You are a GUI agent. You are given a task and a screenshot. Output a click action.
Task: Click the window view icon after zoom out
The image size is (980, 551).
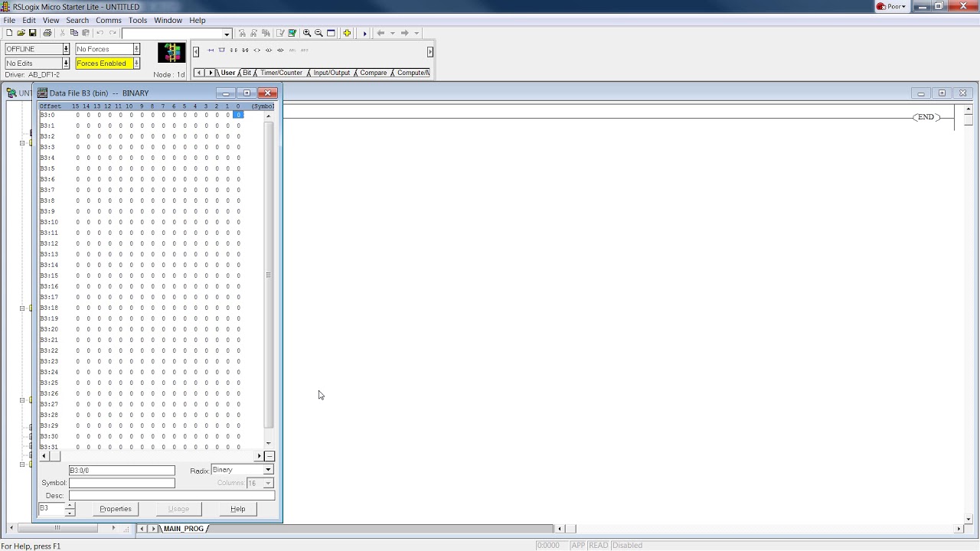331,33
